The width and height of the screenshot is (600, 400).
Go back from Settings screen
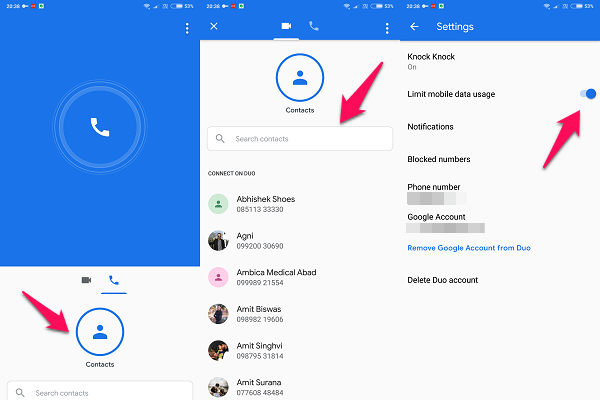point(414,26)
